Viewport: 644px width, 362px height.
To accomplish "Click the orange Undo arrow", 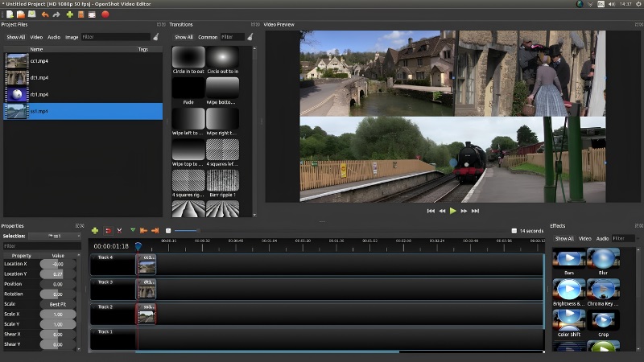I will (45, 14).
